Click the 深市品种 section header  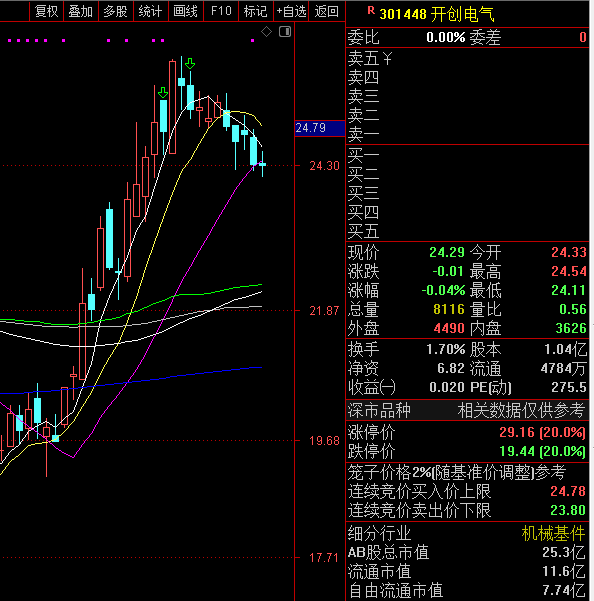point(379,411)
